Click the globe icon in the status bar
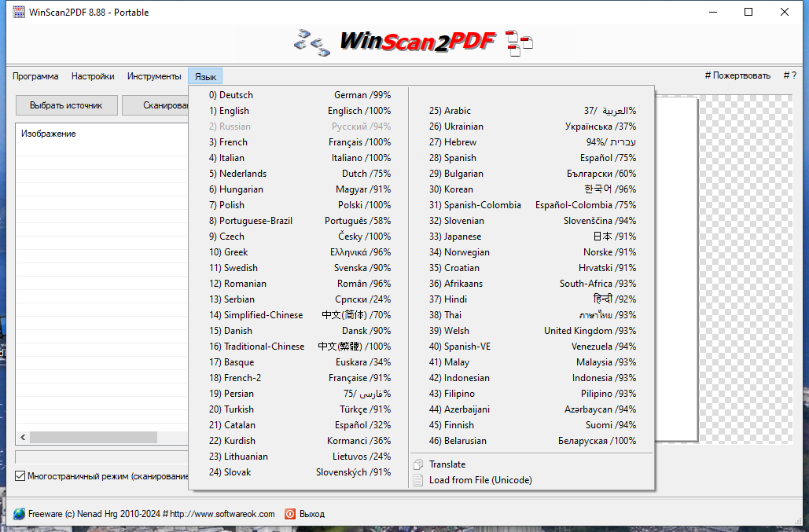The image size is (809, 532). tap(19, 514)
